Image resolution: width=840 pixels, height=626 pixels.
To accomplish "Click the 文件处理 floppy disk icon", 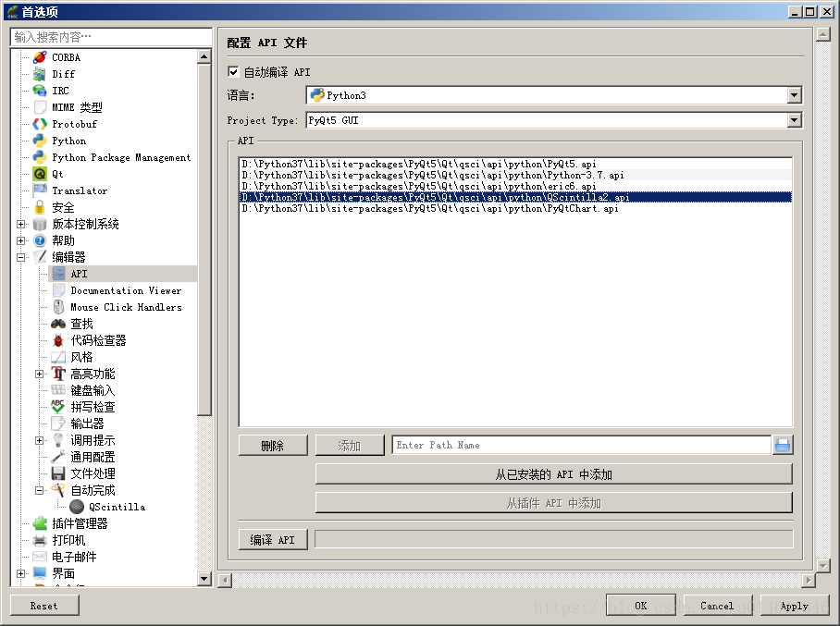I will tap(58, 473).
